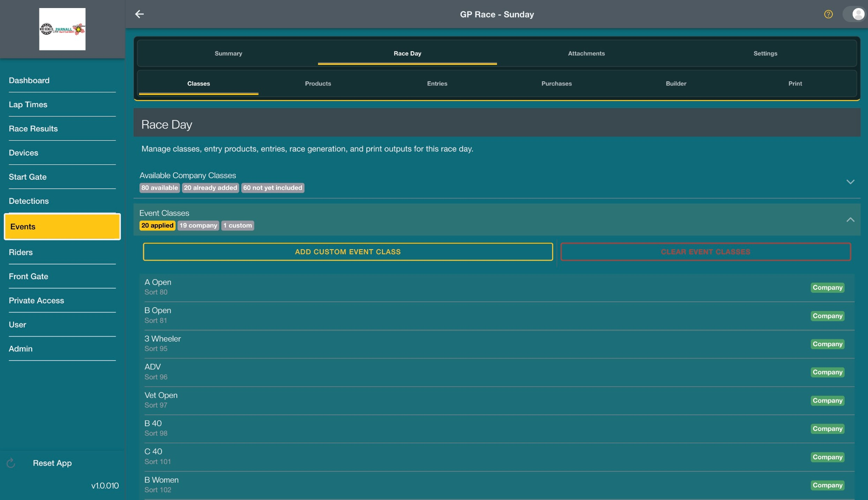Select the Vet Open class row
The height and width of the screenshot is (500, 868).
[497, 400]
